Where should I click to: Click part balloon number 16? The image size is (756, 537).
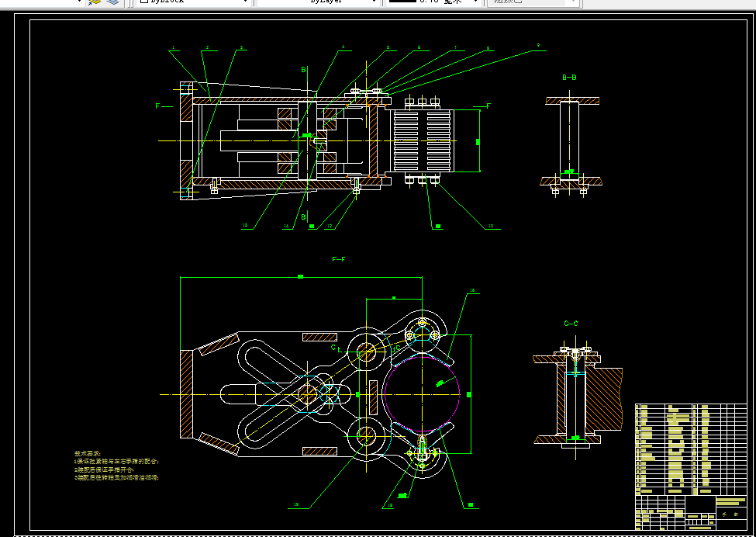tap(472, 290)
